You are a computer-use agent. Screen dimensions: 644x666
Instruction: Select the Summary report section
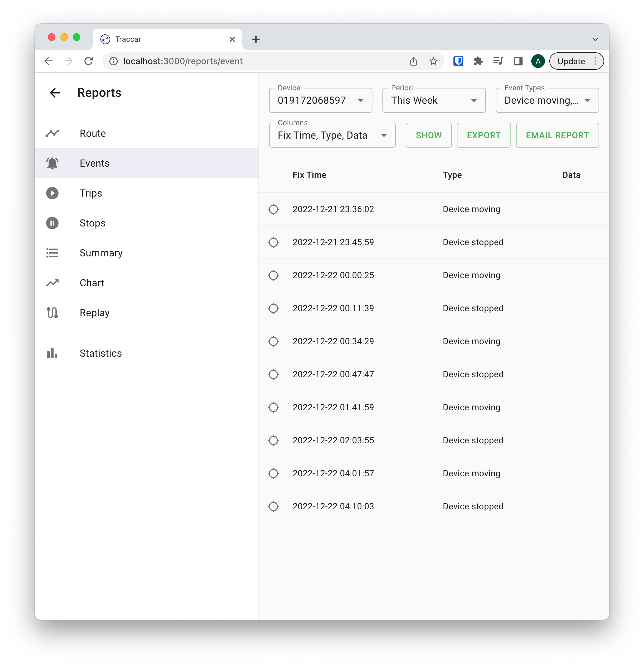(x=101, y=253)
